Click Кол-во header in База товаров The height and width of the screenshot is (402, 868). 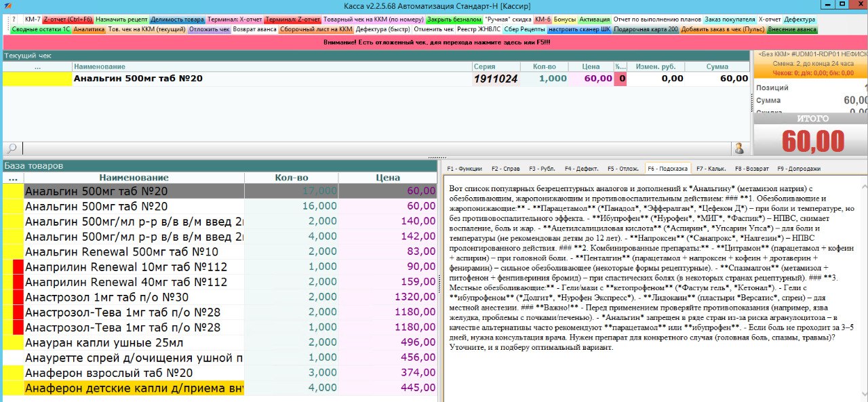pyautogui.click(x=292, y=178)
